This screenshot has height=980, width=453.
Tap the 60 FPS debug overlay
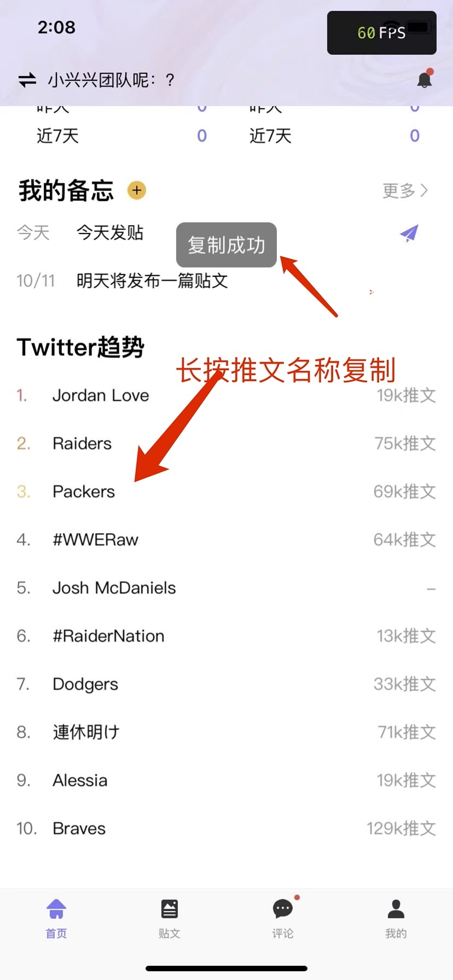(x=382, y=33)
